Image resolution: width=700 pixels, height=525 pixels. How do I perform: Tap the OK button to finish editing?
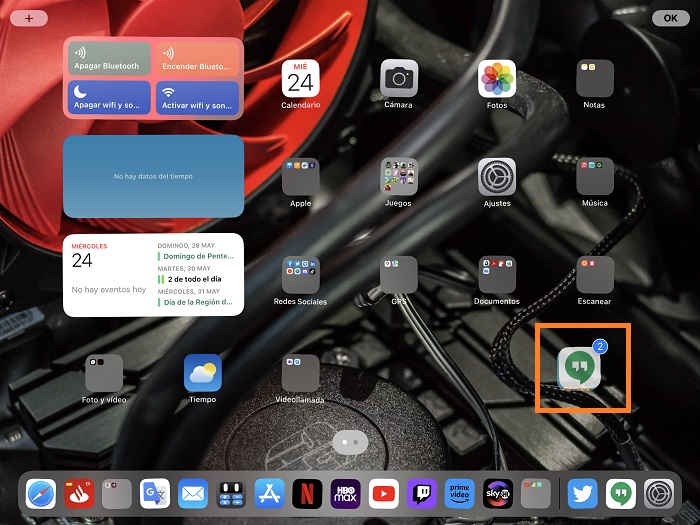tap(671, 18)
